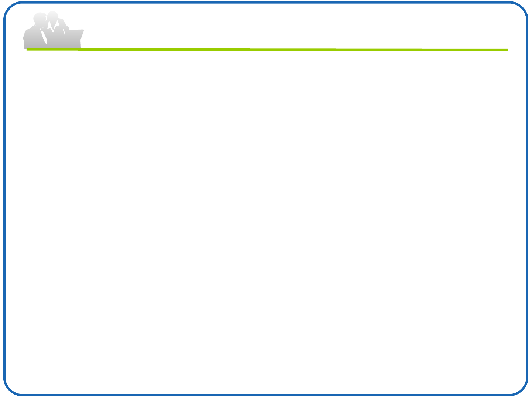
Task: Click the middle of the green divider line
Action: coord(267,49)
